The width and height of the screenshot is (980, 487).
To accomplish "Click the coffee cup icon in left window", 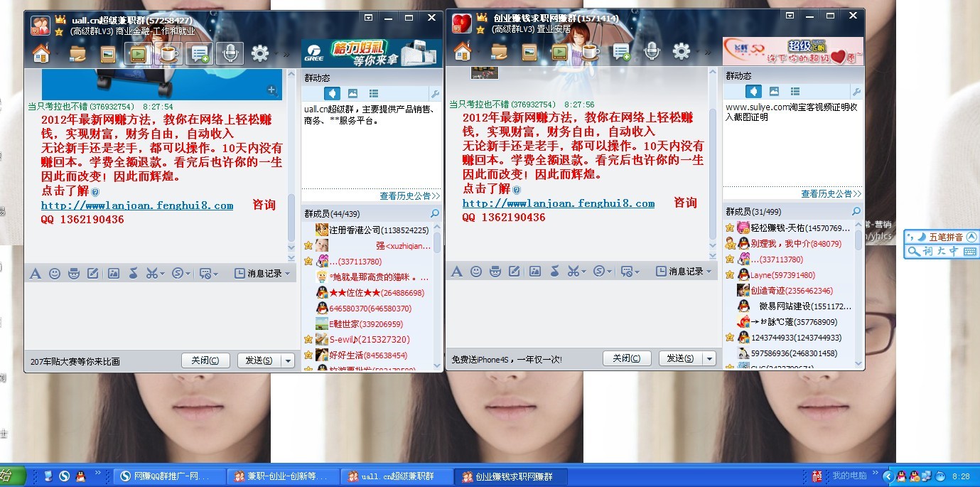I will [x=169, y=53].
